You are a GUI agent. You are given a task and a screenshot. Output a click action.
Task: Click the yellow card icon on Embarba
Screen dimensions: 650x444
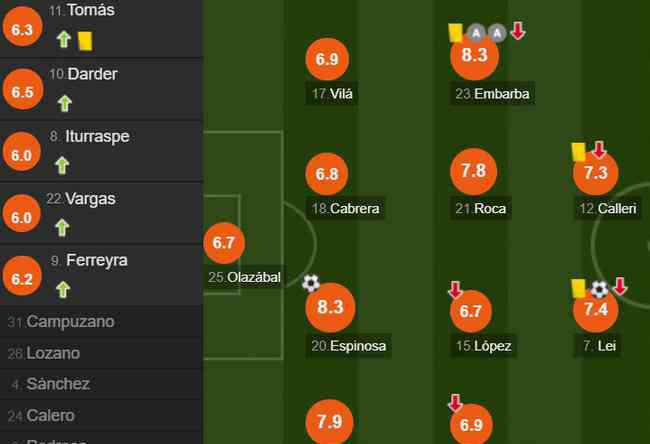click(x=456, y=33)
